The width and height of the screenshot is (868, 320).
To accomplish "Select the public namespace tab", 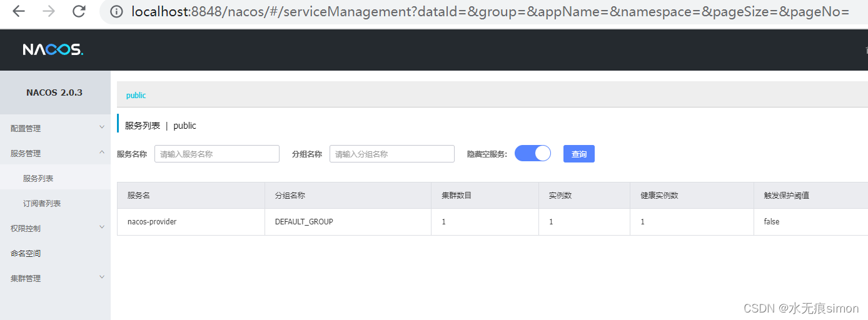I will pos(136,96).
